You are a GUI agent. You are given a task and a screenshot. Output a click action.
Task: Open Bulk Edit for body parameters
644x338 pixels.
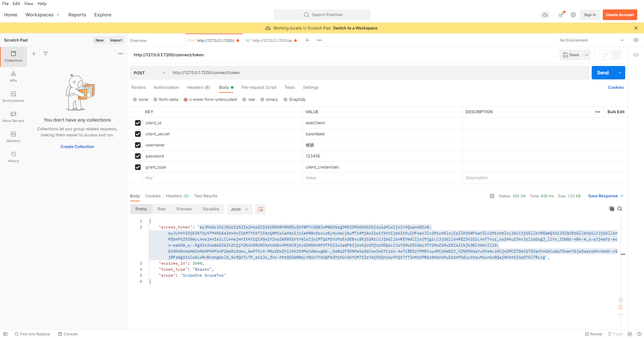point(616,112)
